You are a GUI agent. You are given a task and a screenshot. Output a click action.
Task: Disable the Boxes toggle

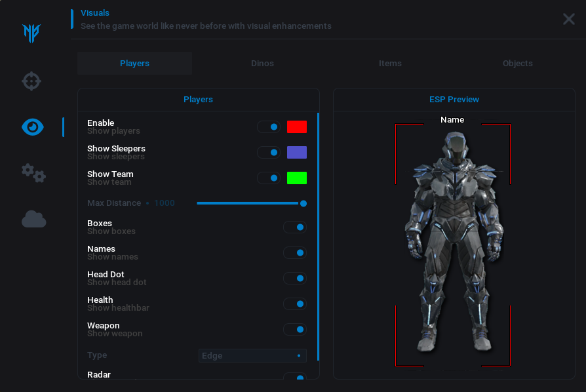(x=295, y=227)
